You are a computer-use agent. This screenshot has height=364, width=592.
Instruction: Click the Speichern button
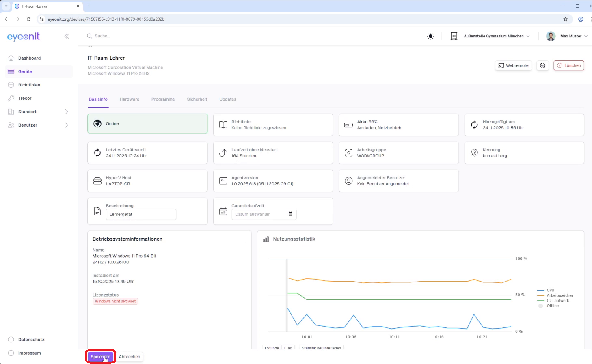tap(100, 357)
